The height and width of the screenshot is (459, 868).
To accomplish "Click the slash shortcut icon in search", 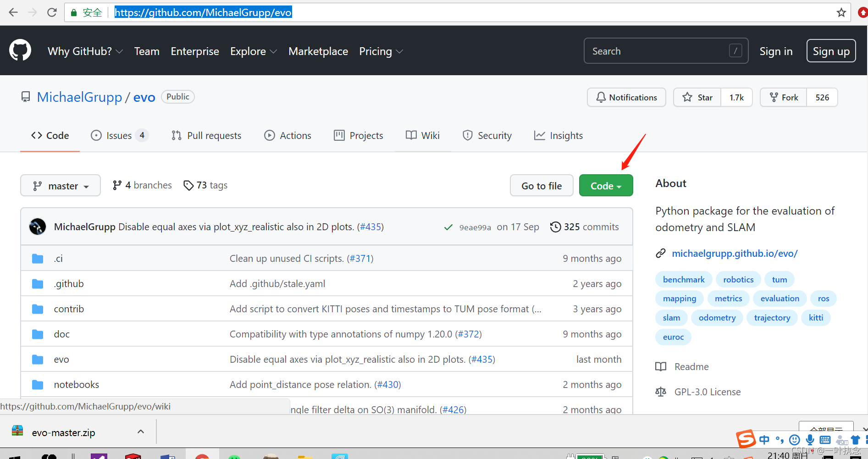I will pos(735,50).
